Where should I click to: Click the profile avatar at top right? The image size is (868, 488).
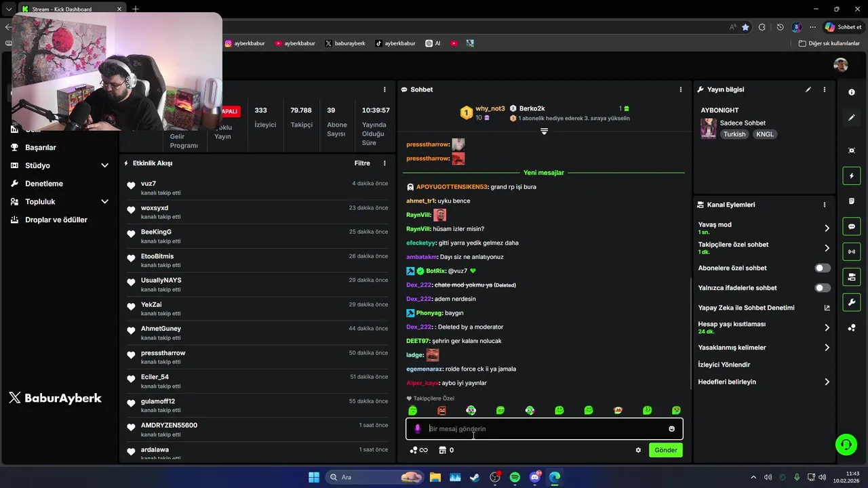click(841, 65)
